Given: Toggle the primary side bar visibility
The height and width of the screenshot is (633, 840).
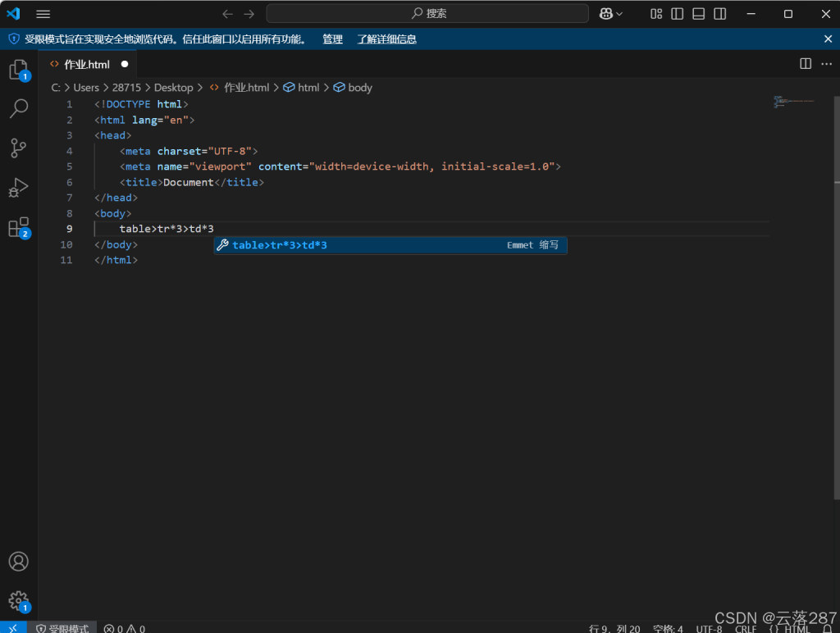Looking at the screenshot, I should point(678,14).
